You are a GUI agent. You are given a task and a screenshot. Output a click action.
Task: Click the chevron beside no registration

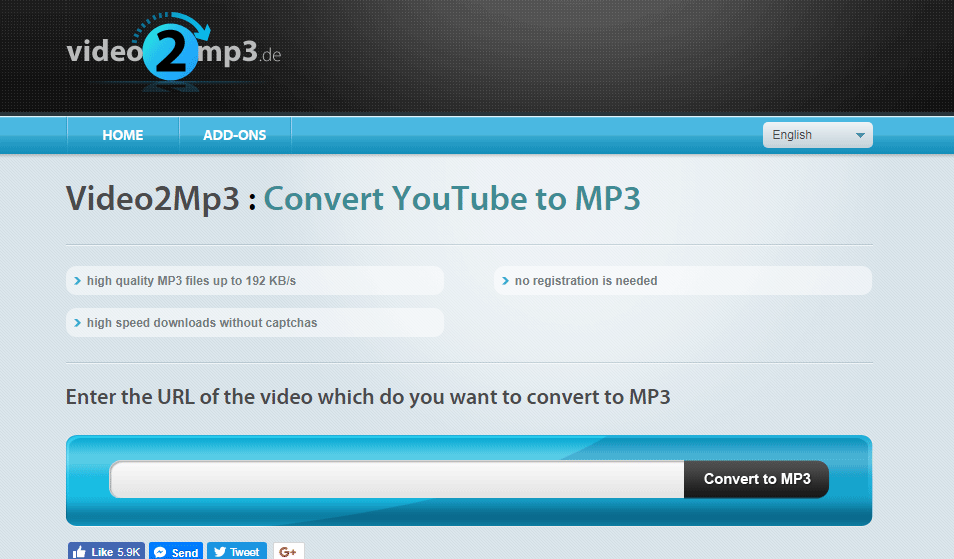pos(505,281)
